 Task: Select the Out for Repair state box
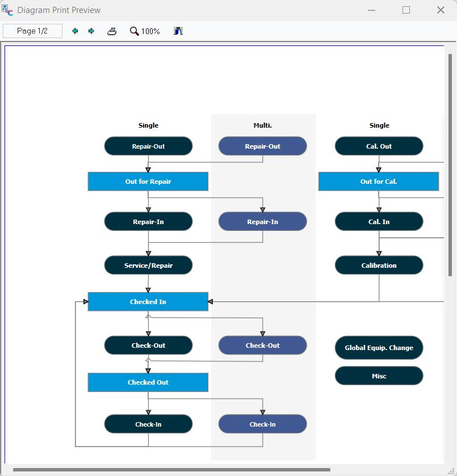148,182
